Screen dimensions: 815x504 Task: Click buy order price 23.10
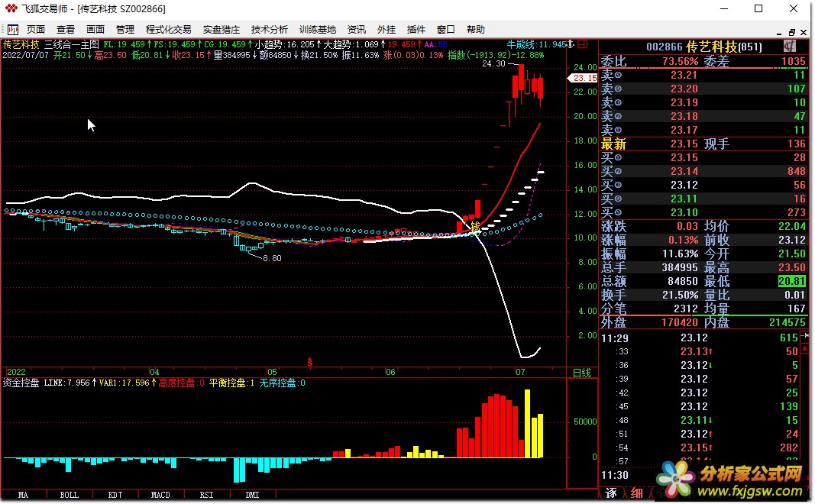tap(684, 212)
